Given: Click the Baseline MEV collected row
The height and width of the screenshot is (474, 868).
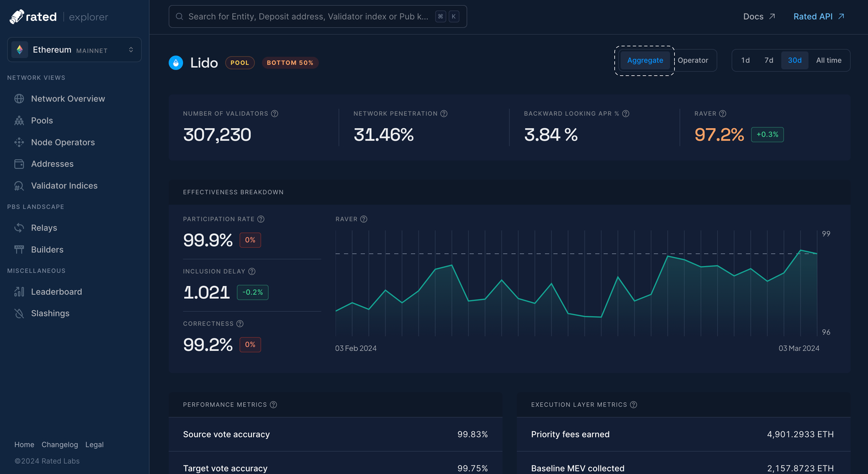Looking at the screenshot, I should pos(684,464).
